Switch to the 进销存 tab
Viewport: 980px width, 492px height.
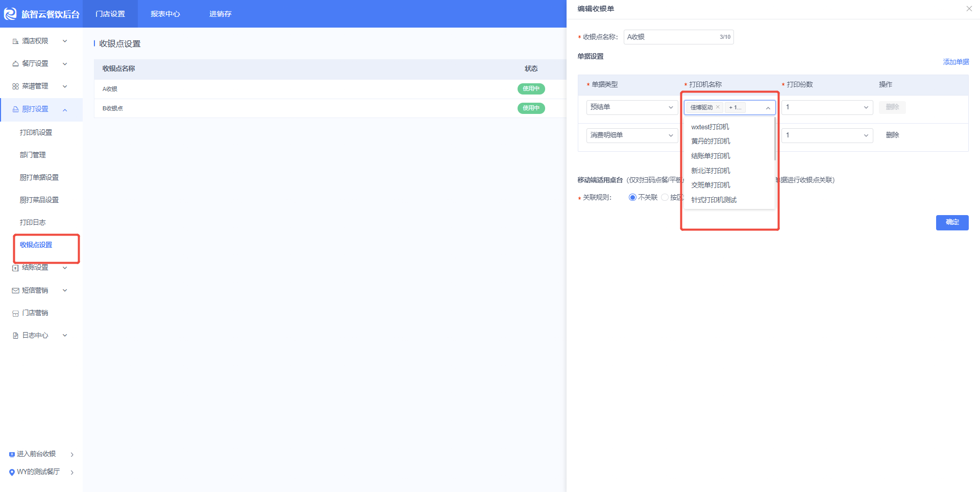click(x=220, y=14)
